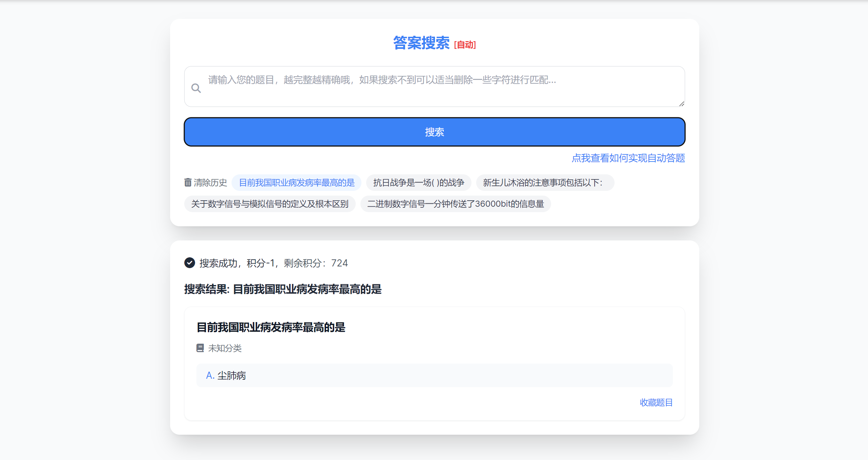Click the 清除历史 text label

click(210, 183)
